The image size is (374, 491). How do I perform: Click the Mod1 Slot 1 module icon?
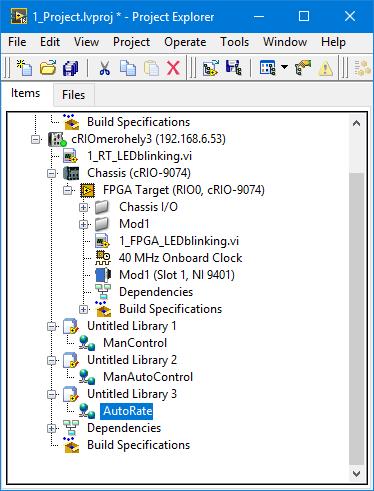103,275
